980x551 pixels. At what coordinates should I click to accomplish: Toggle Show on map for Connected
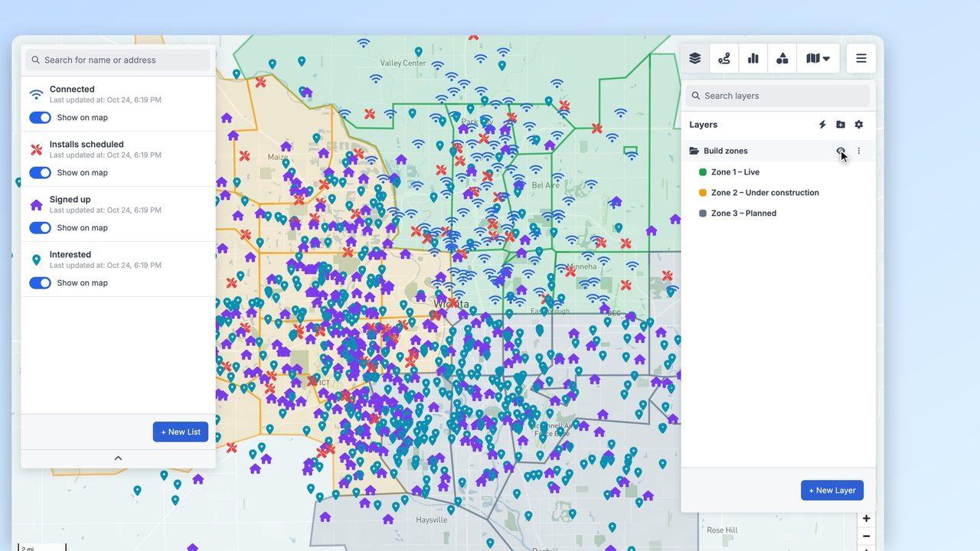(x=40, y=118)
